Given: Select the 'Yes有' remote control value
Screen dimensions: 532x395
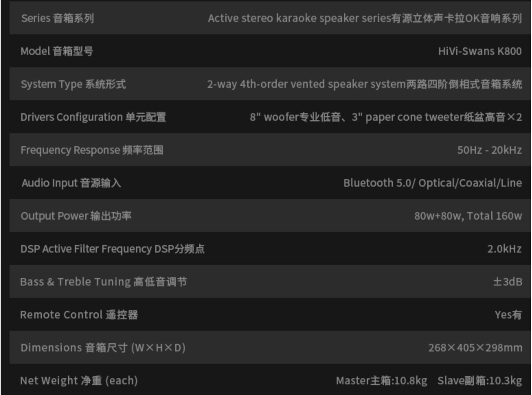Looking at the screenshot, I should click(508, 315).
